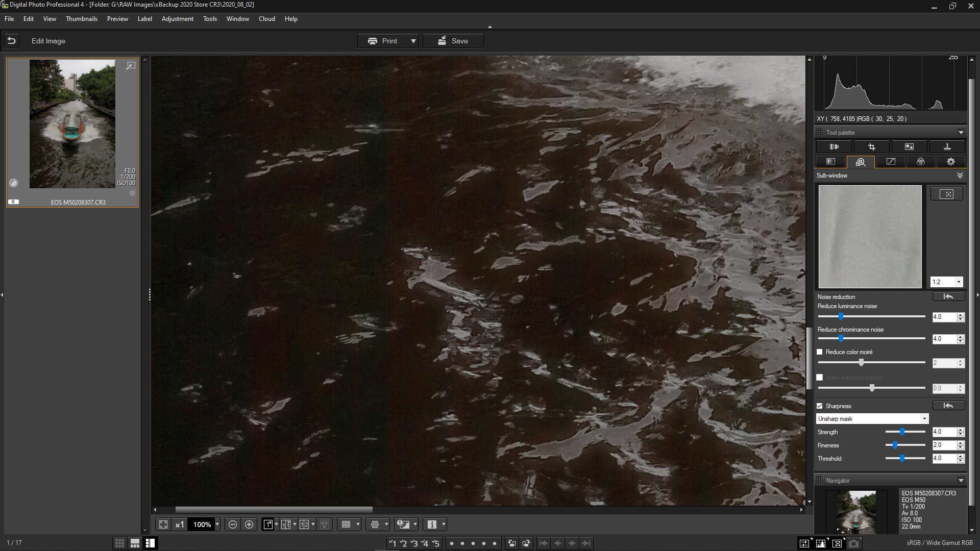Open the dust delete stamp tool palette
This screenshot has width=980, height=551.
pyautogui.click(x=947, y=147)
